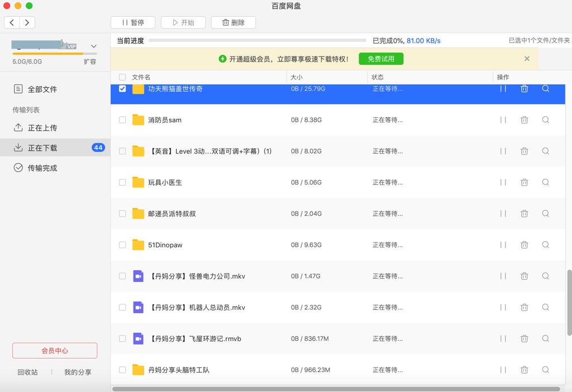The width and height of the screenshot is (572, 392).
Task: Open 会员中心
Action: (55, 351)
